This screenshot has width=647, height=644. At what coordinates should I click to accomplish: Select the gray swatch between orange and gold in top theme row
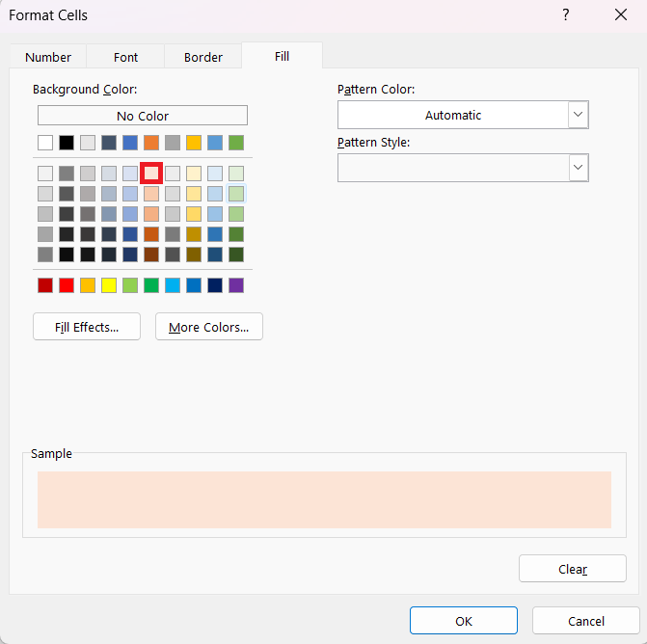173,143
